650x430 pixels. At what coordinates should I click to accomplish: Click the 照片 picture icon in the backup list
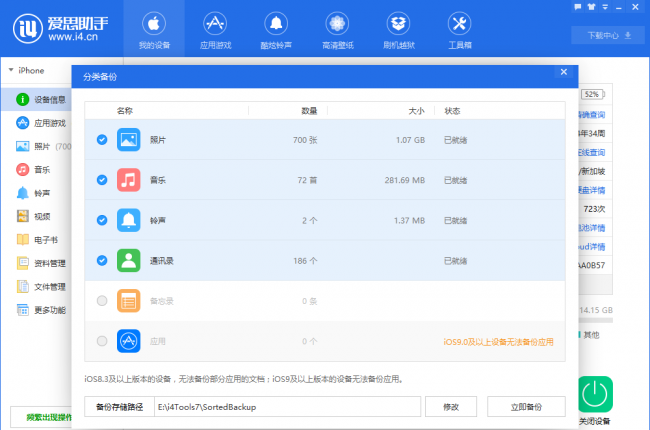[x=129, y=140]
